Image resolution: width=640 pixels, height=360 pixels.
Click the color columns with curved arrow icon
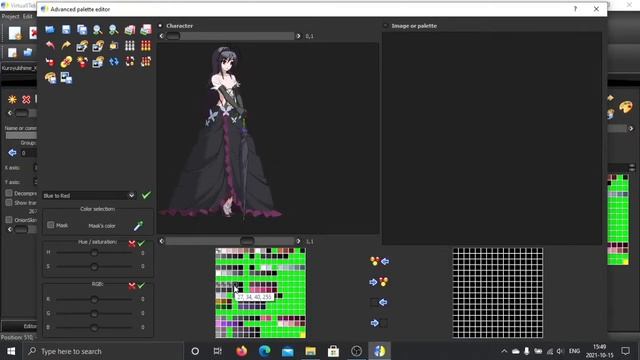point(146,62)
